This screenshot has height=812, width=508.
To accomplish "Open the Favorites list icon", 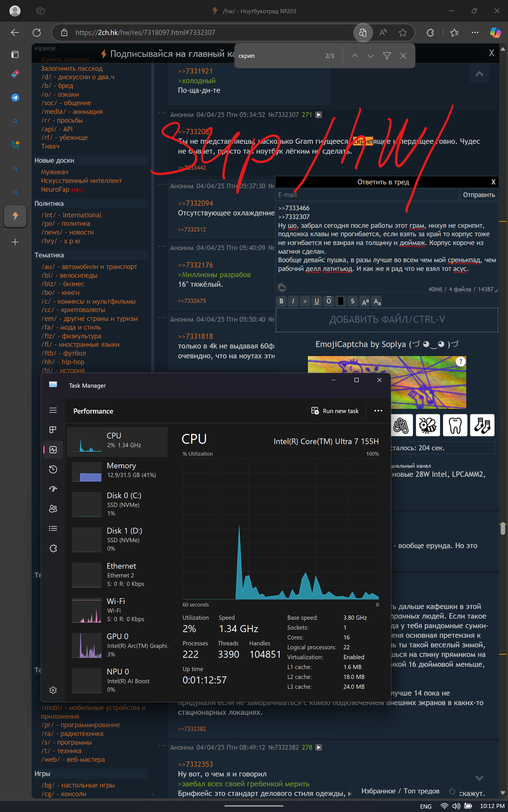I will click(x=454, y=32).
